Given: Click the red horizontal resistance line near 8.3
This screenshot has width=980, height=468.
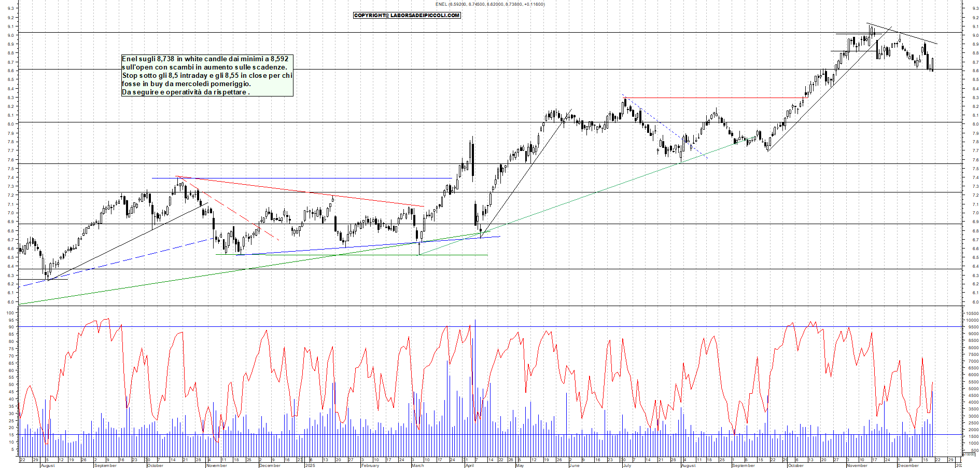Looking at the screenshot, I should click(716, 98).
